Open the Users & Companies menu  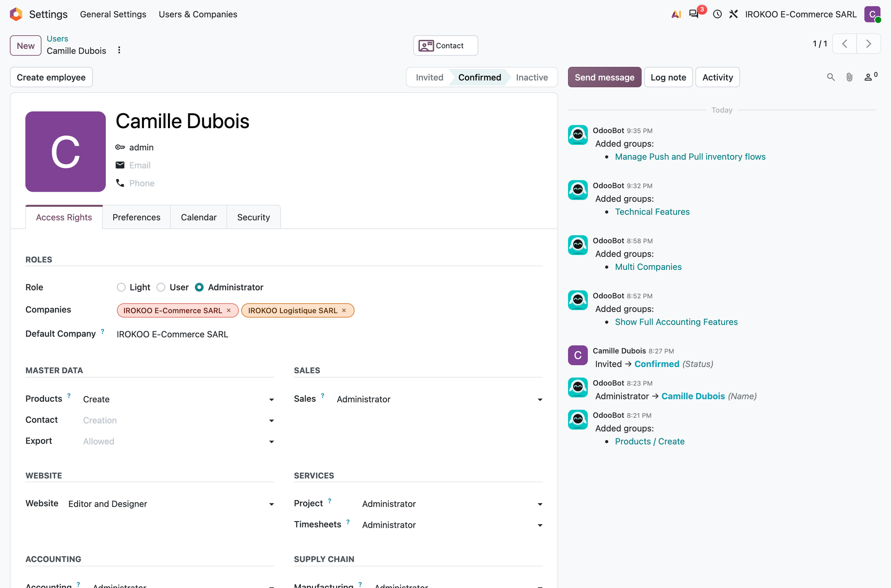click(198, 14)
